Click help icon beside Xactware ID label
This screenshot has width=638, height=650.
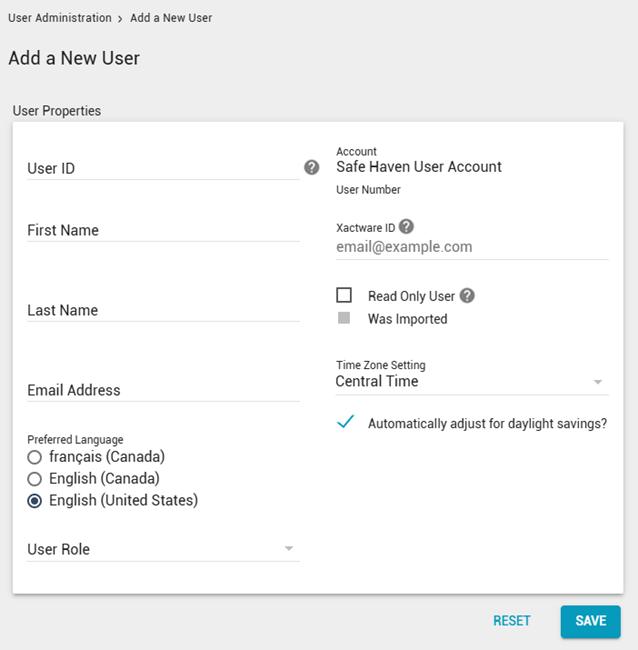pos(406,227)
